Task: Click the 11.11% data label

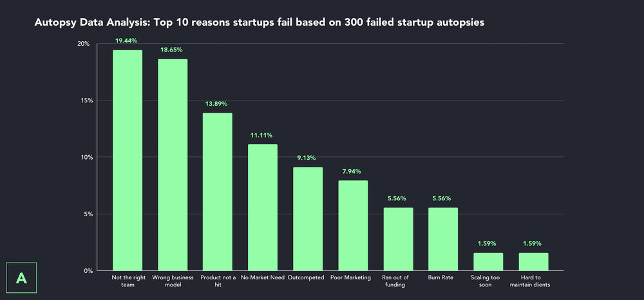Action: click(261, 135)
